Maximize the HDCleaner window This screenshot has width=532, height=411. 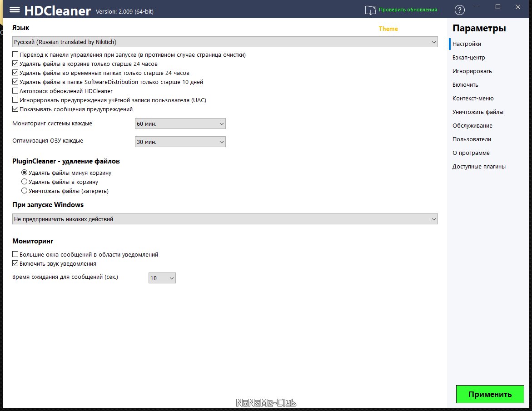pos(498,7)
